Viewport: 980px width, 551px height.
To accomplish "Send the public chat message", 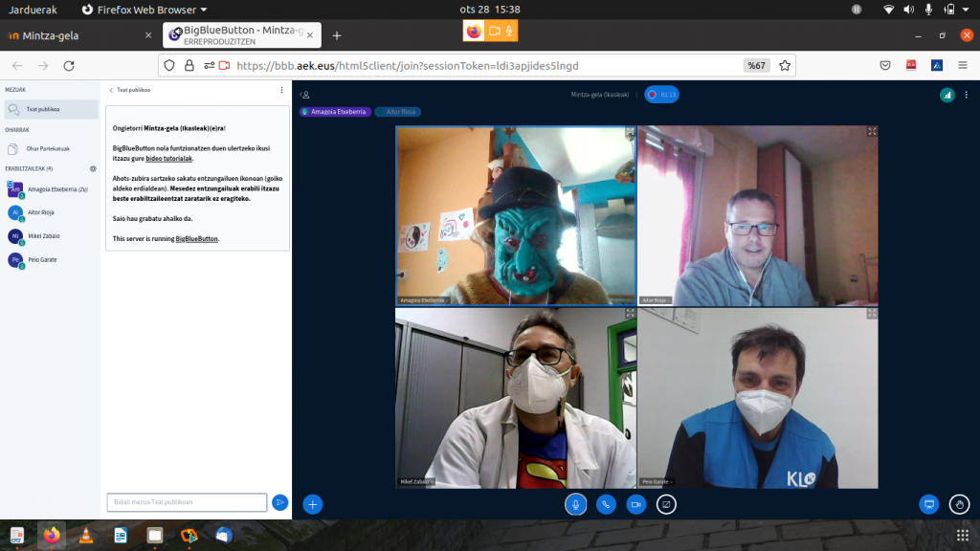I will click(x=279, y=502).
